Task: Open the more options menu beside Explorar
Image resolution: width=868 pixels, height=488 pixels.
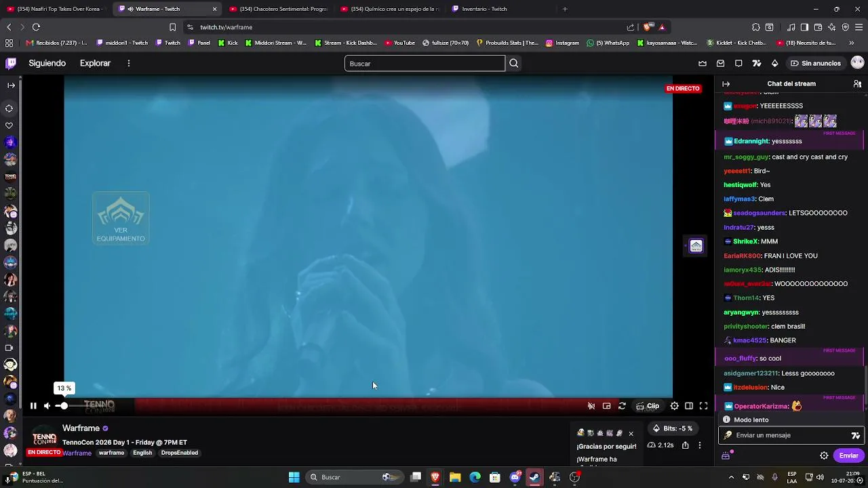Action: (x=128, y=63)
